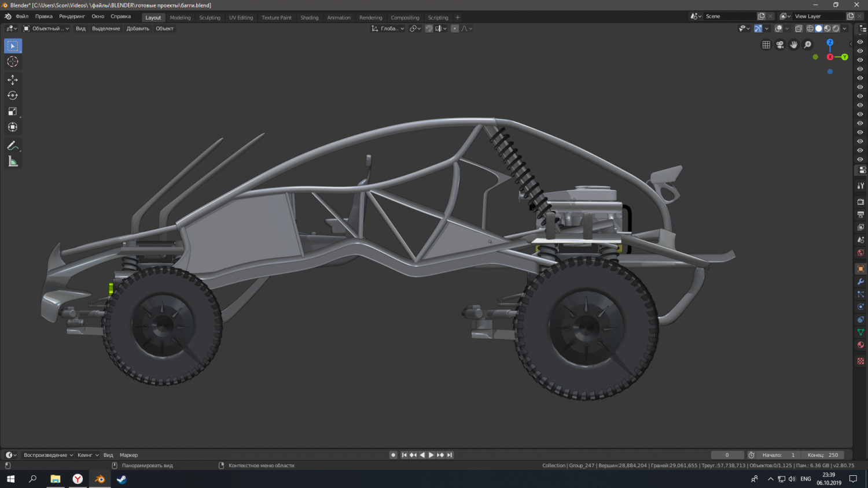868x488 pixels.
Task: Switch to UV Editing workspace tab
Action: tap(241, 17)
